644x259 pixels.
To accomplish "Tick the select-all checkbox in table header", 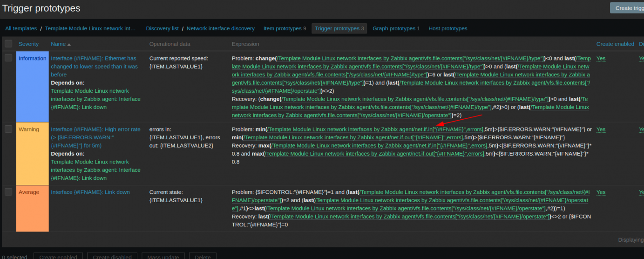I will pyautogui.click(x=8, y=44).
